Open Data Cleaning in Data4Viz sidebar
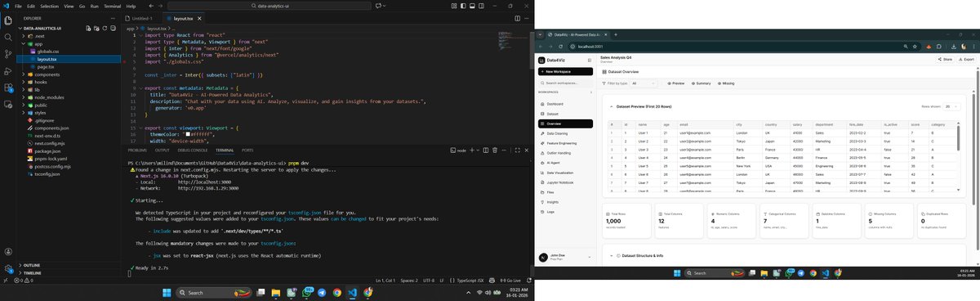Viewport: 980px width, 301px height. click(x=558, y=133)
